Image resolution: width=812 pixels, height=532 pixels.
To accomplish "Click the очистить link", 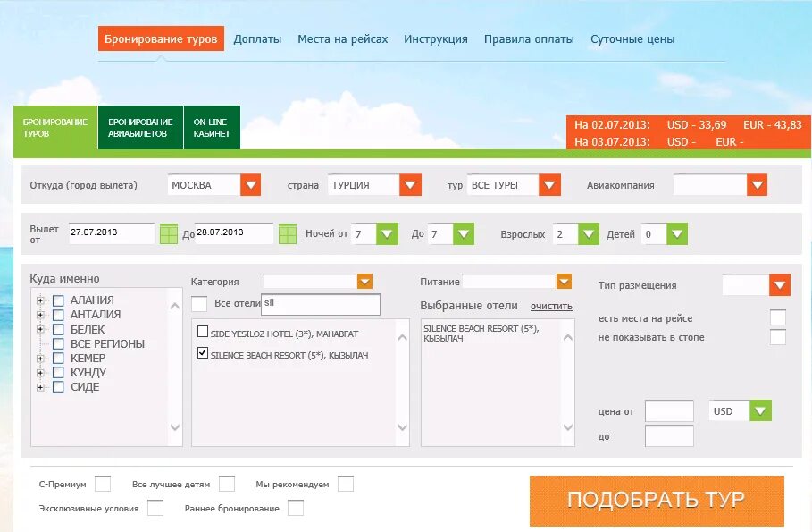I will (x=551, y=307).
